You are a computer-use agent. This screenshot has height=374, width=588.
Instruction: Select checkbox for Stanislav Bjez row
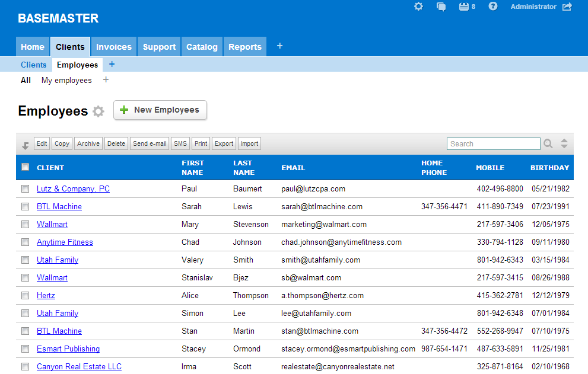(25, 278)
